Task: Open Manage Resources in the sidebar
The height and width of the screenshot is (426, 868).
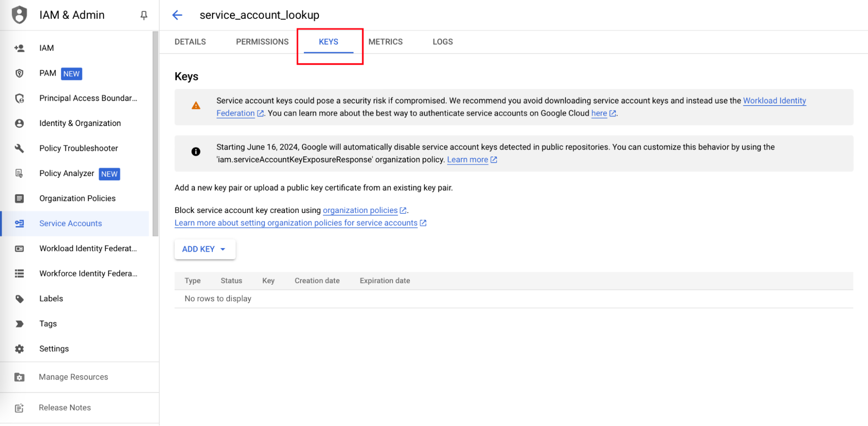Action: pyautogui.click(x=73, y=377)
